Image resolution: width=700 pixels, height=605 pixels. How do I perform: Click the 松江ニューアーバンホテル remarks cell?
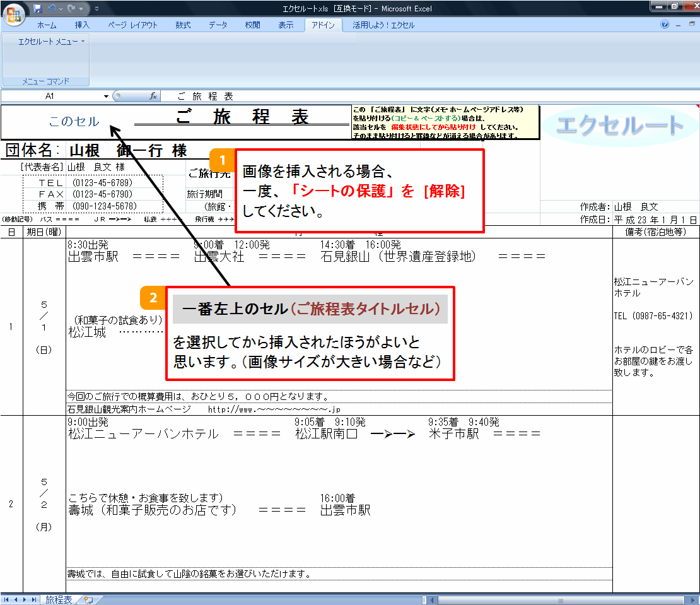pos(653,287)
